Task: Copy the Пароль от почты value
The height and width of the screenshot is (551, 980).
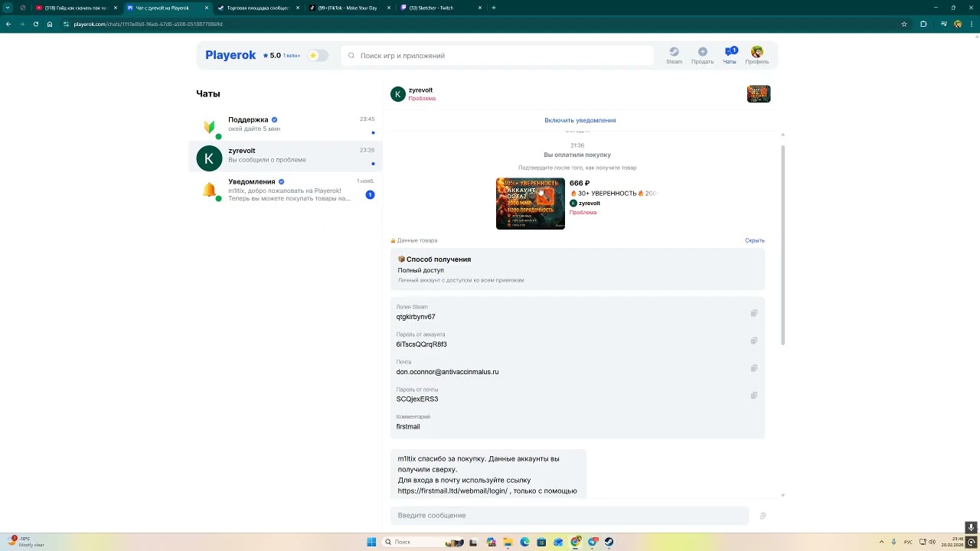Action: [x=754, y=396]
